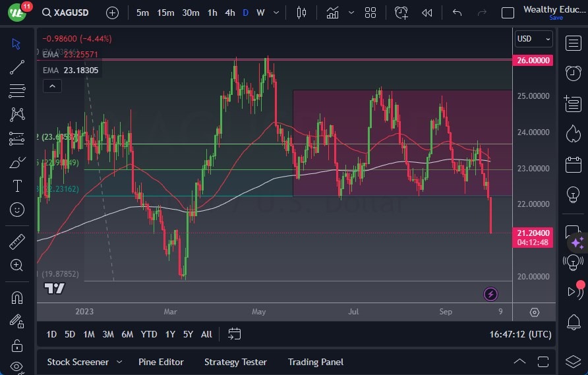
Task: Select the trend line drawing tool
Action: [x=17, y=67]
